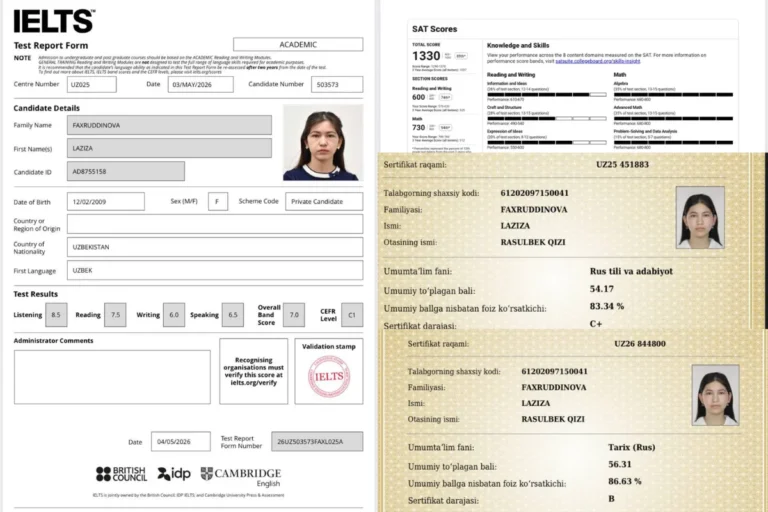Image resolution: width=768 pixels, height=512 pixels.
Task: Click personal code on the UZ26 certificate
Action: [x=554, y=371]
